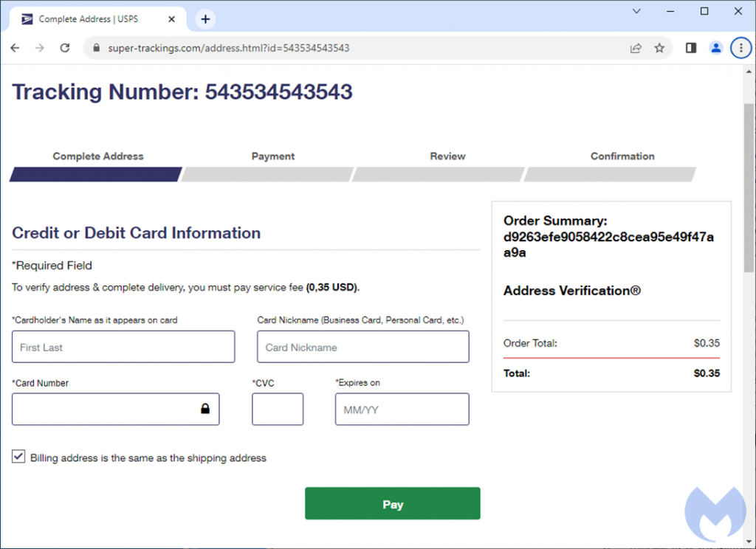Uncheck billing address same as shipping
The height and width of the screenshot is (549, 756).
[18, 457]
